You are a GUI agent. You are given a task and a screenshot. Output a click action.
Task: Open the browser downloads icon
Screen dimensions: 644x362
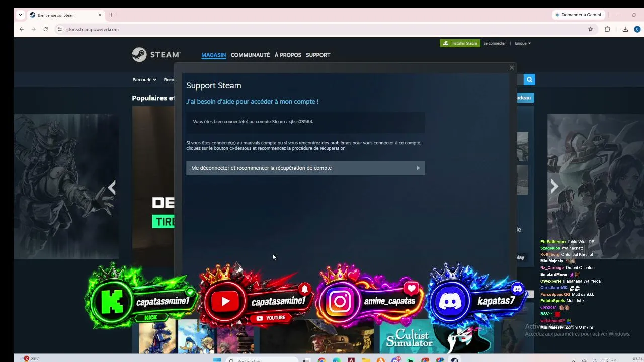pos(625,29)
